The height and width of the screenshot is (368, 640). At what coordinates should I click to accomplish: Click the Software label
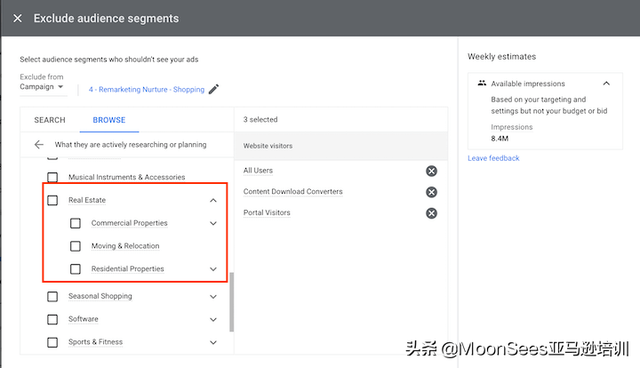click(x=83, y=319)
